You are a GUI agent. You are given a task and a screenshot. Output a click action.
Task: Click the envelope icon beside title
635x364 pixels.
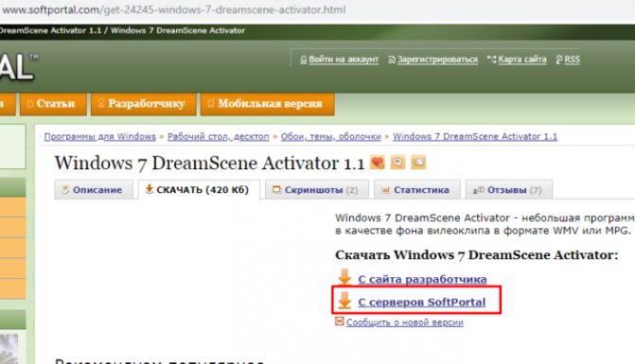418,163
